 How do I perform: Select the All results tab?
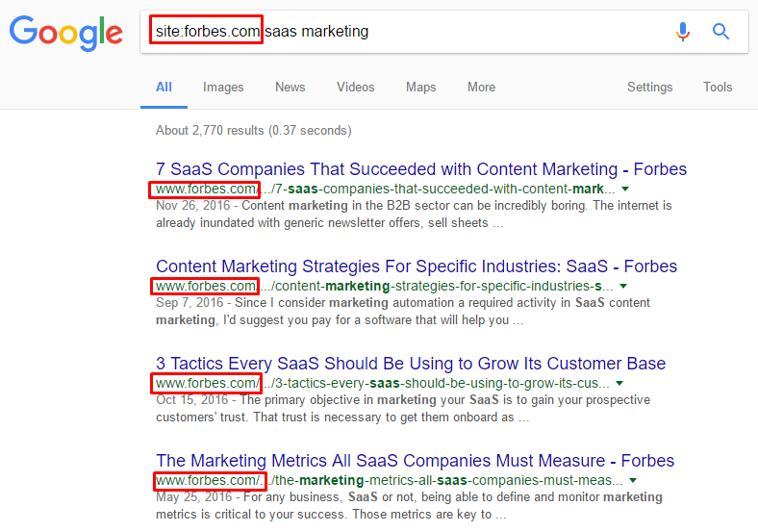coord(164,87)
